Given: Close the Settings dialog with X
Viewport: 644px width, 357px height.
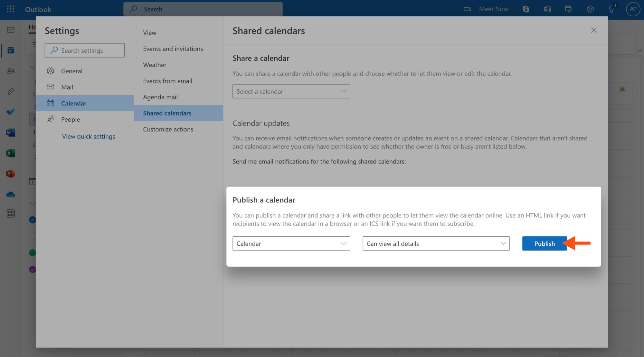Looking at the screenshot, I should point(594,30).
